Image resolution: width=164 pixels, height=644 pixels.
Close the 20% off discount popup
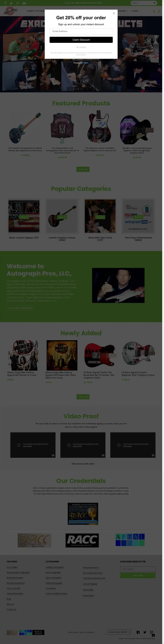pos(114,13)
